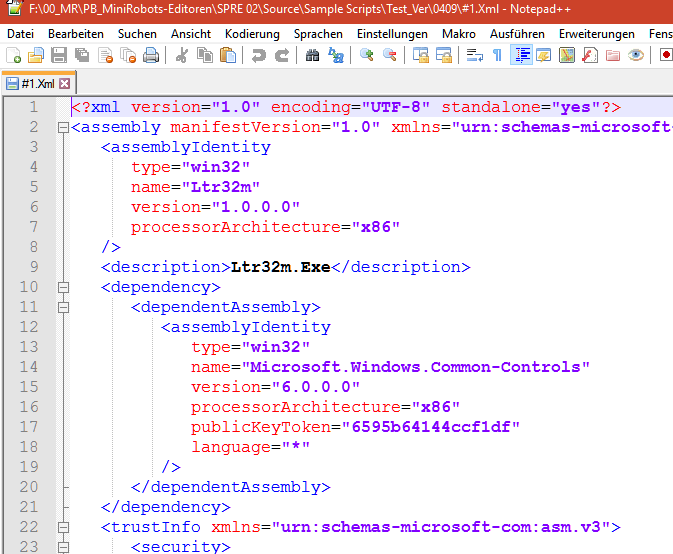This screenshot has height=554, width=673.
Task: Select the #1.Xml document tab
Action: [36, 83]
